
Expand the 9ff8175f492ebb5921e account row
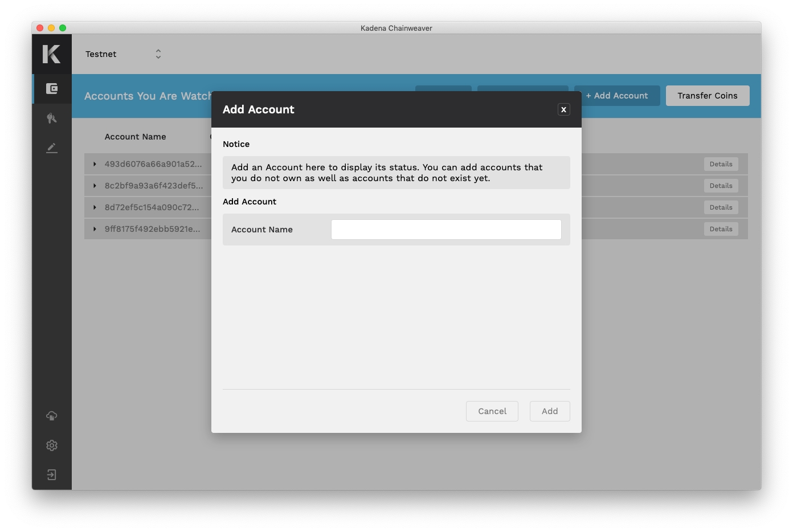pyautogui.click(x=95, y=229)
